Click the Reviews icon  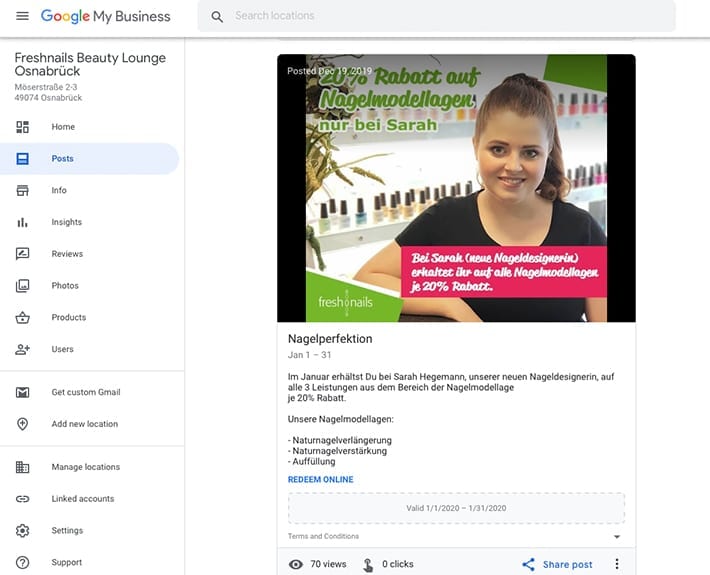(x=22, y=254)
